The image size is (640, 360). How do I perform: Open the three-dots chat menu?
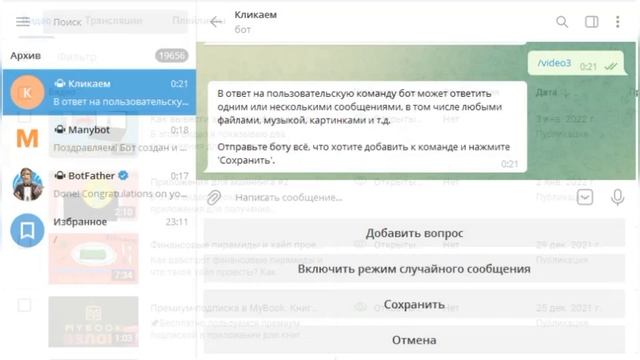tap(618, 22)
